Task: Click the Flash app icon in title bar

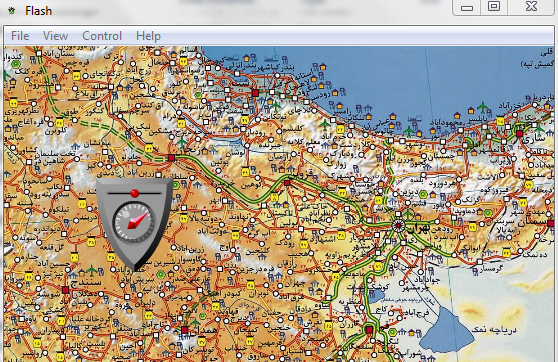Action: click(x=12, y=11)
